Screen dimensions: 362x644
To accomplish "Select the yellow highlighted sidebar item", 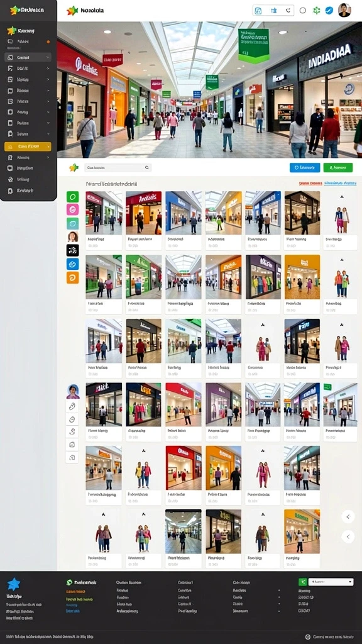I will tap(28, 146).
